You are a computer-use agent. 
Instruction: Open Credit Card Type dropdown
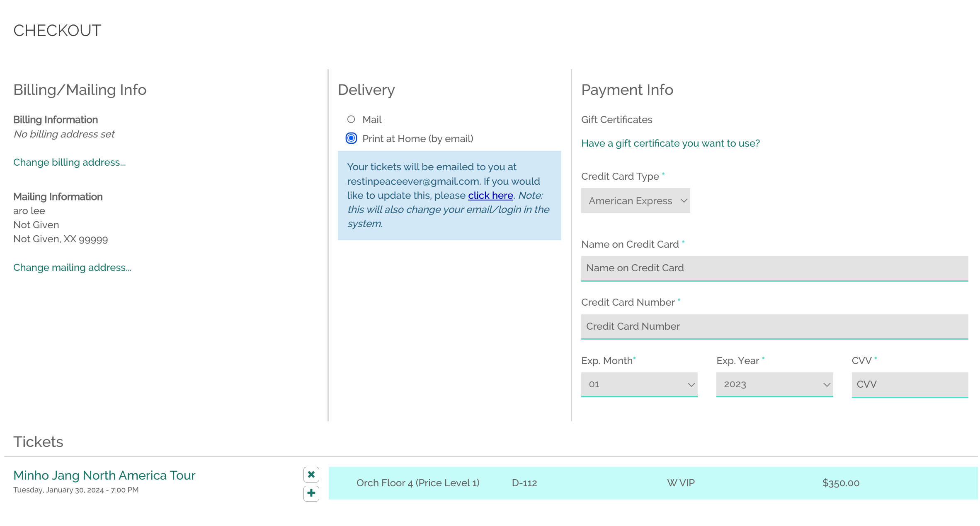click(635, 201)
